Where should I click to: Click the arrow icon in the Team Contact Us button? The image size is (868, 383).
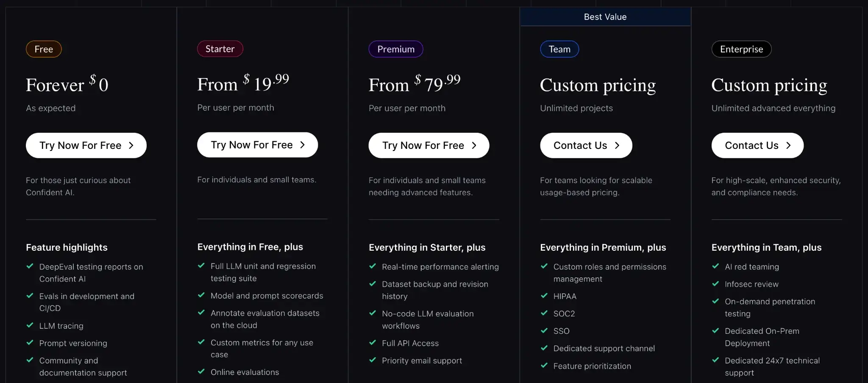pos(617,145)
